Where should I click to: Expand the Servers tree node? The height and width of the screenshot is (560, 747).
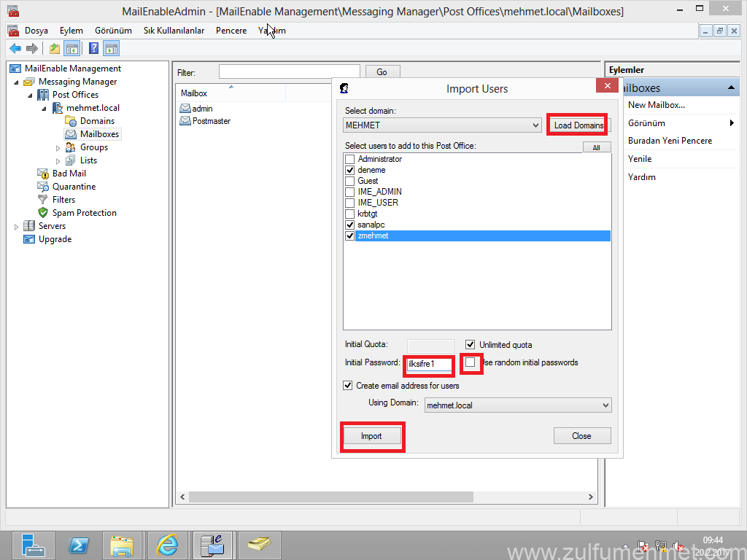[x=17, y=227]
